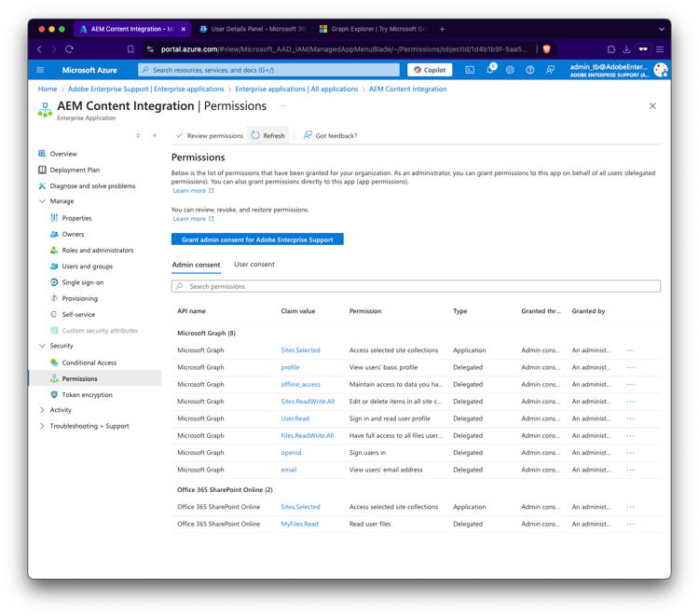Open more options for MyFiles.Read row

coord(630,524)
